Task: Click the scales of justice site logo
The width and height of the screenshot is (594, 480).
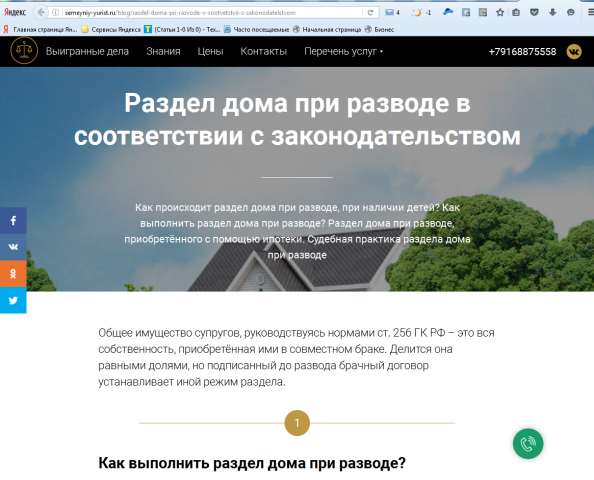Action: tap(24, 50)
